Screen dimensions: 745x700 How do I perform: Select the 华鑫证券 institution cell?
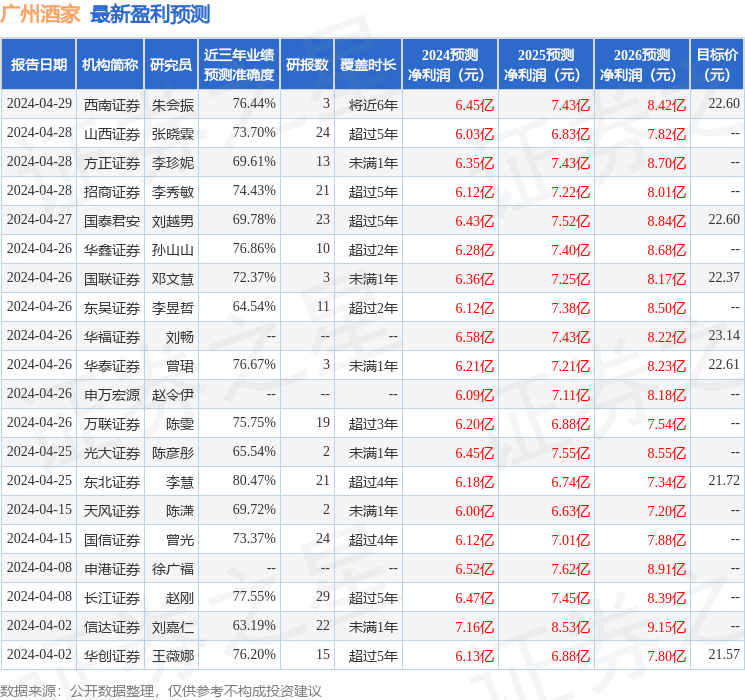coord(112,250)
